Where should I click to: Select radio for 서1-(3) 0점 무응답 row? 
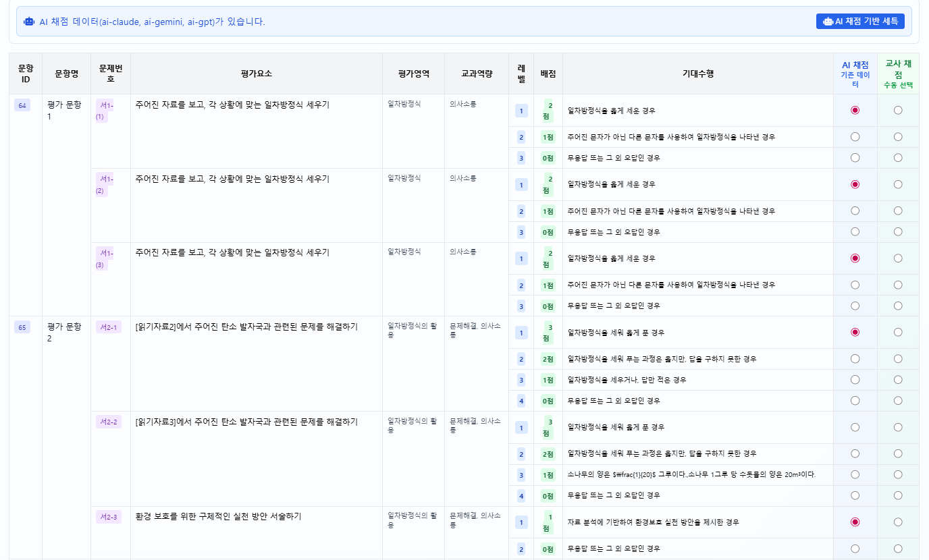click(x=855, y=306)
